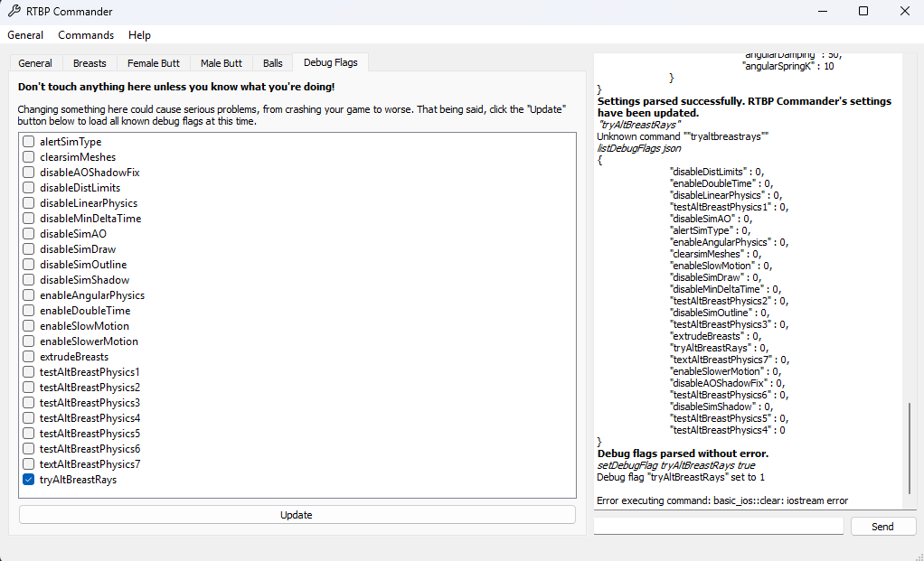Viewport: 924px width, 561px height.
Task: Tick testAltBreastPhysics5 checkbox
Action: point(28,433)
